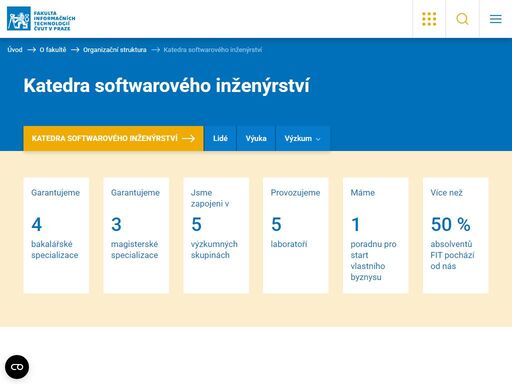Switch to the Výuka tab
512x384 pixels.
pyautogui.click(x=256, y=138)
